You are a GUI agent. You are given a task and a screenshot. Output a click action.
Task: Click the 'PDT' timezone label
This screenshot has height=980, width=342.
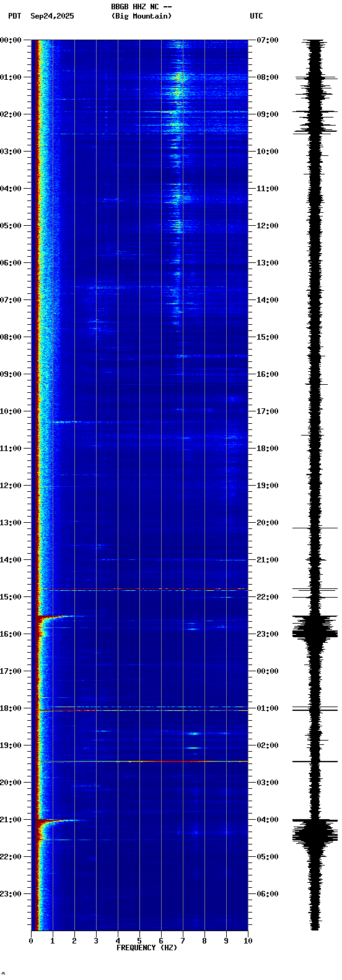point(14,16)
